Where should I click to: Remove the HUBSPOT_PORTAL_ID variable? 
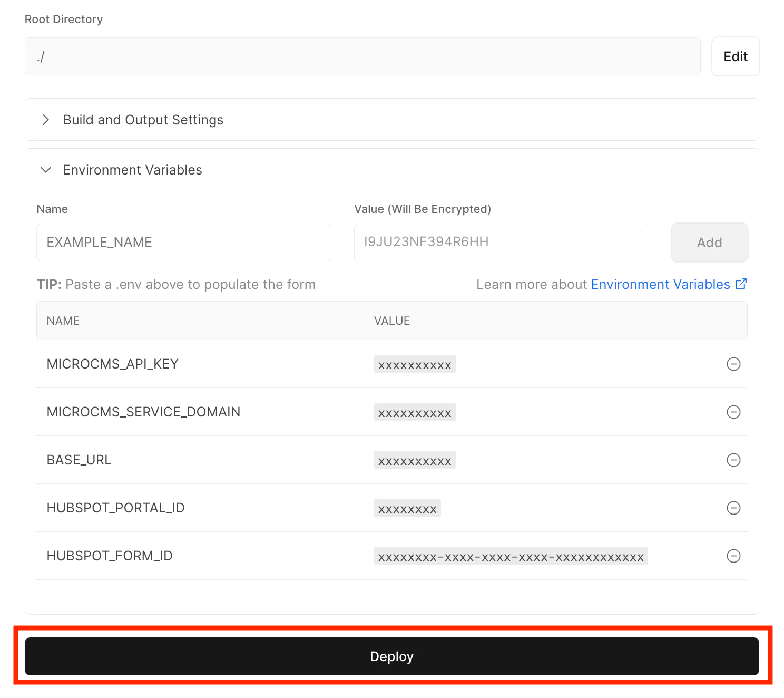pos(733,508)
